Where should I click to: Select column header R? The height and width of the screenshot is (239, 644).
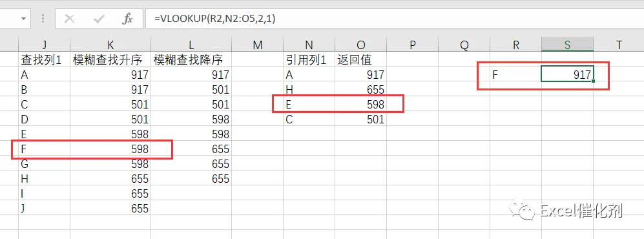coord(516,45)
